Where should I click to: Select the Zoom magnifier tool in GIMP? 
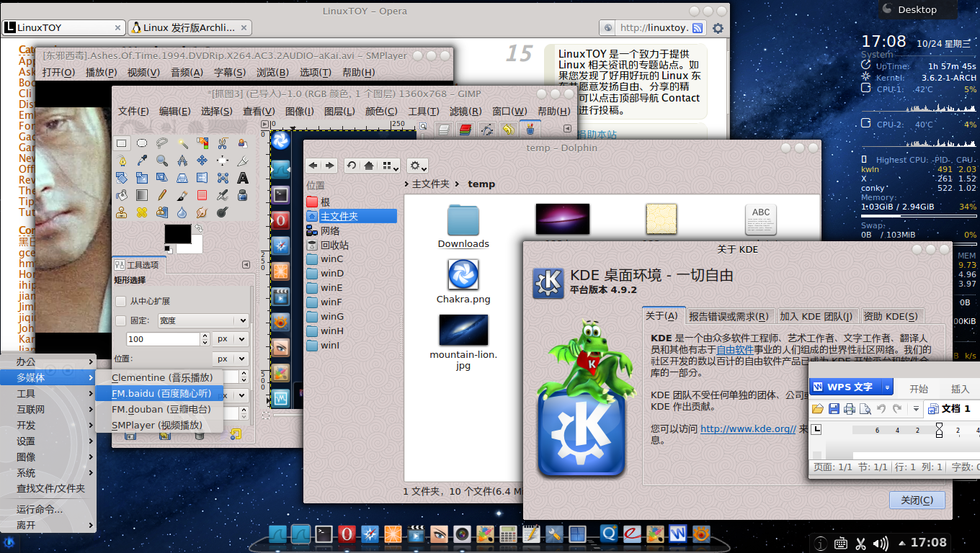tap(162, 161)
